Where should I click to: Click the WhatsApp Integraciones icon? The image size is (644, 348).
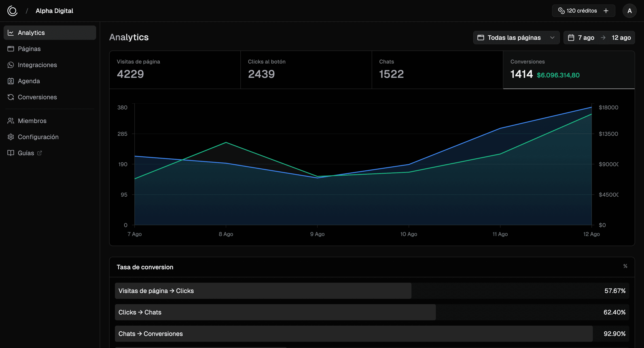click(11, 65)
